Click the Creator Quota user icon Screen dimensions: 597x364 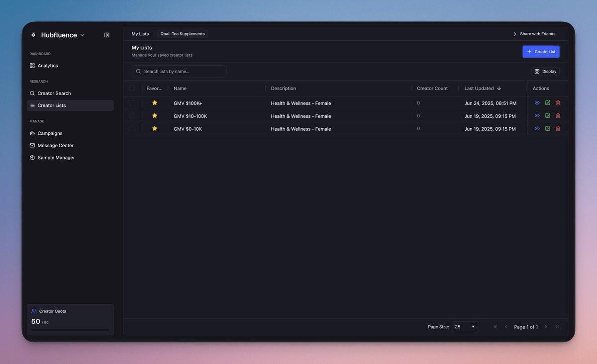click(x=34, y=311)
